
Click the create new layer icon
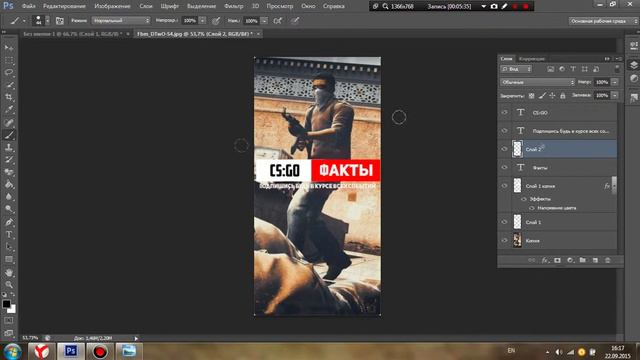point(595,260)
